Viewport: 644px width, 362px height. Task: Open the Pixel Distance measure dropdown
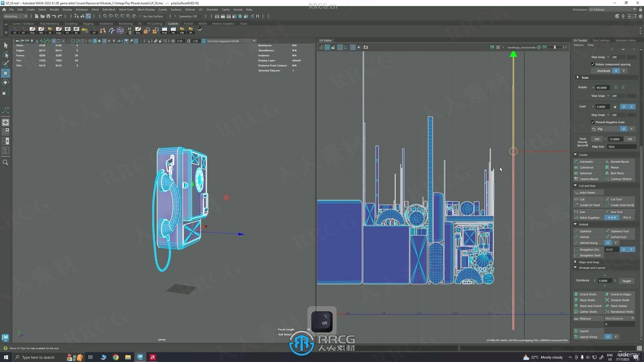tap(620, 318)
